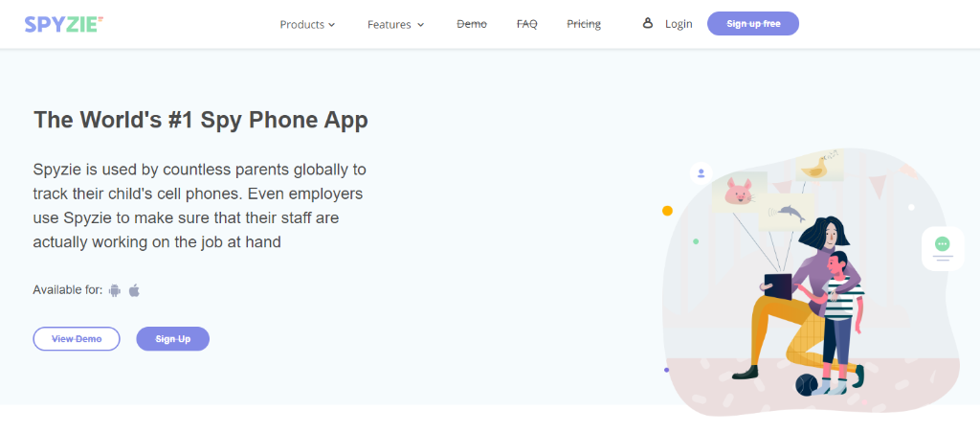Click the Spyzie description paragraph
Viewport: 980px width, 433px height.
click(199, 205)
